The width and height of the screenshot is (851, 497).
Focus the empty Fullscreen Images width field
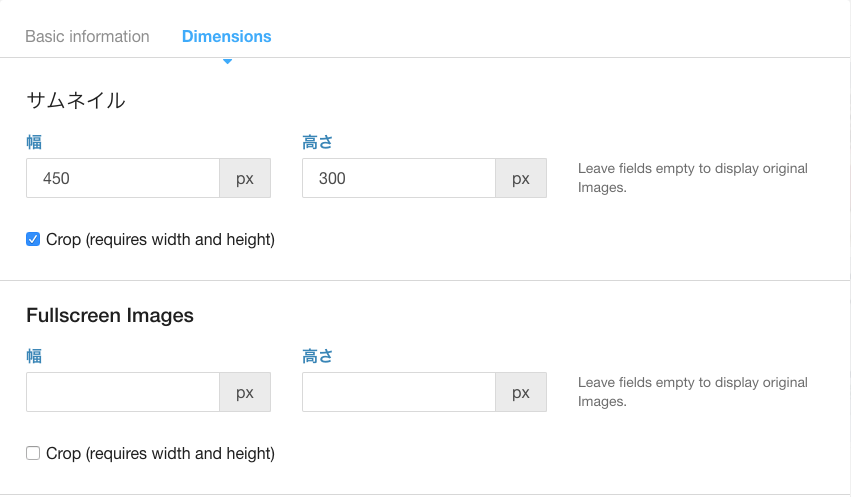point(123,392)
